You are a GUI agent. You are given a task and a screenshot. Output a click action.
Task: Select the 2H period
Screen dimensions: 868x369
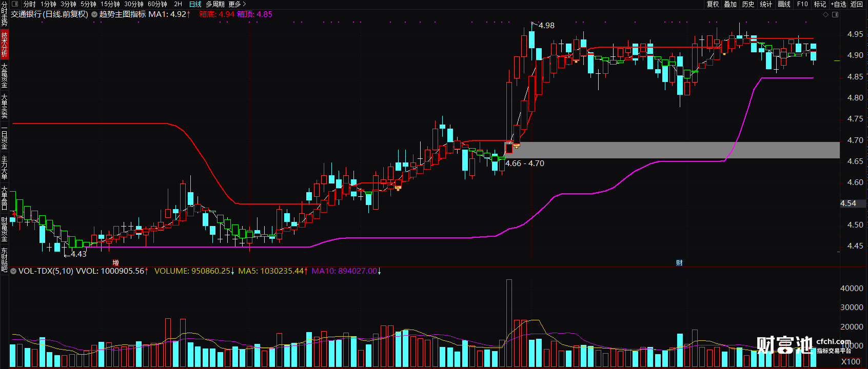(x=178, y=4)
